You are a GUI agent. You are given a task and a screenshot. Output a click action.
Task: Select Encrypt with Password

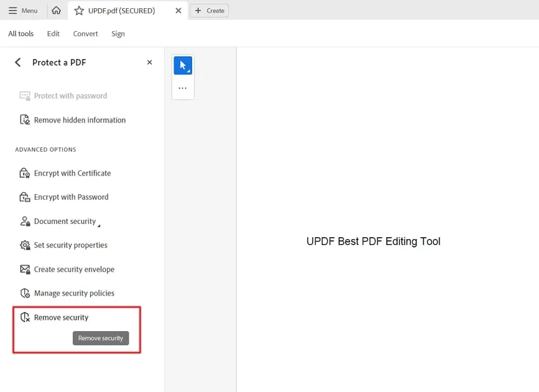[x=70, y=197]
